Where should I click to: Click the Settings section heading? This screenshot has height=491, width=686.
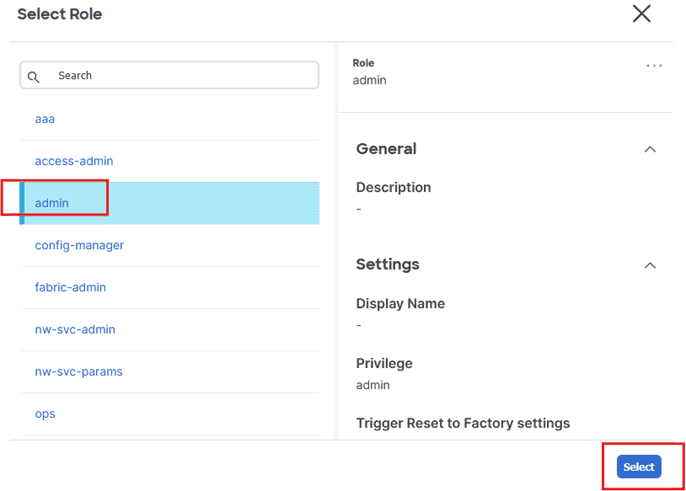[x=388, y=265]
